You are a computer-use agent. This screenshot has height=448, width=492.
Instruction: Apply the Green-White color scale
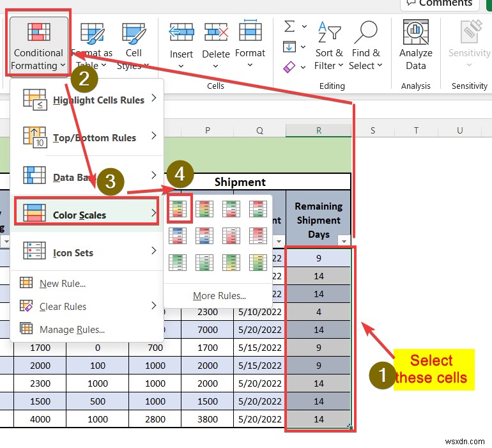coord(178,263)
